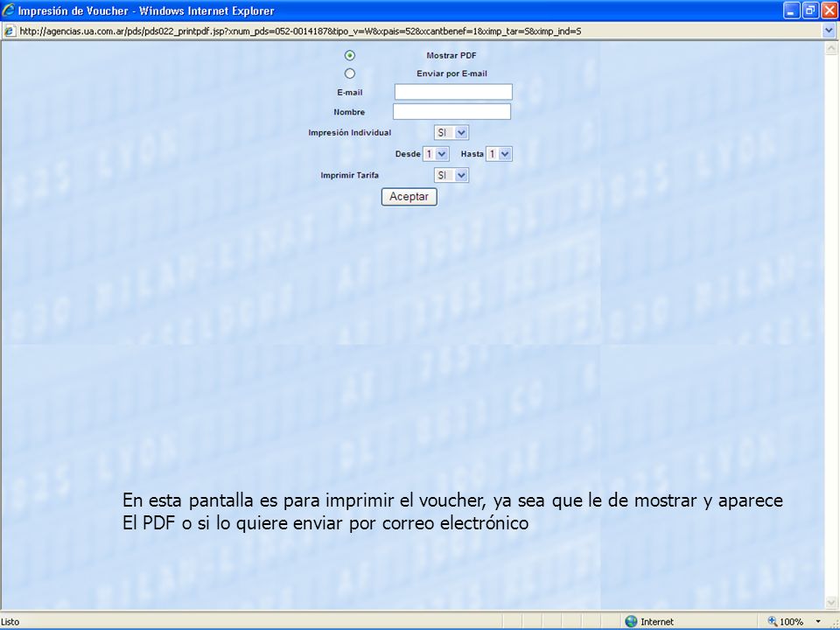Click the page URL text in address bar
Screen dimensions: 840x630
300,31
